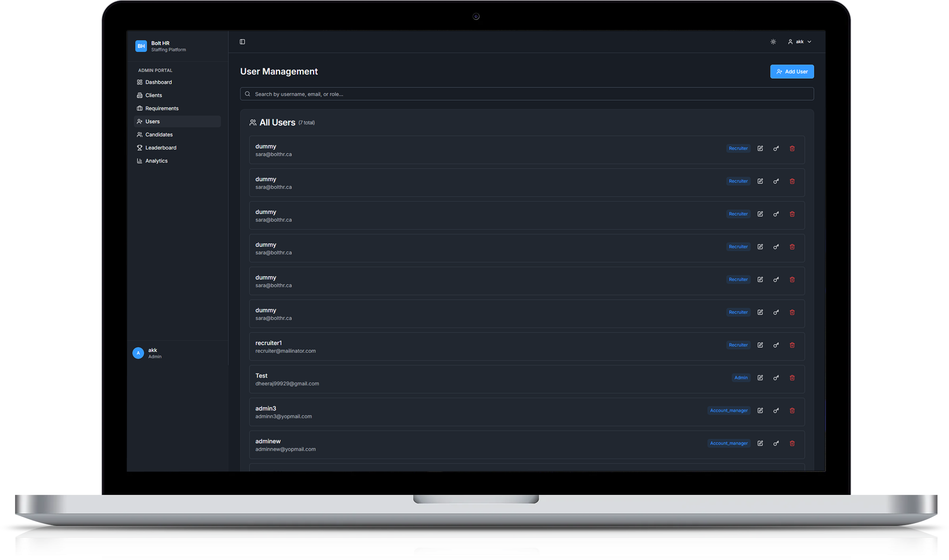Screen dimensions: 949x560
Task: Open the Analytics section
Action: tap(156, 161)
